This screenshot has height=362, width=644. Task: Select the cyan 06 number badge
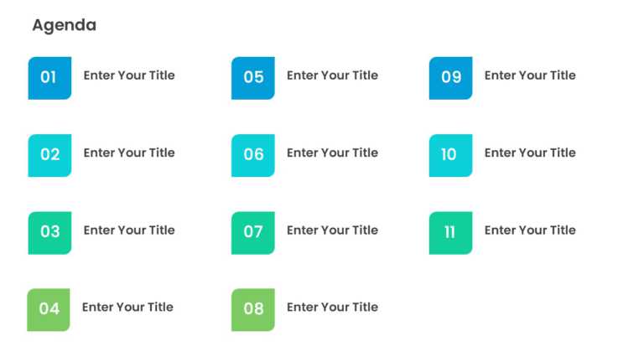click(x=253, y=156)
